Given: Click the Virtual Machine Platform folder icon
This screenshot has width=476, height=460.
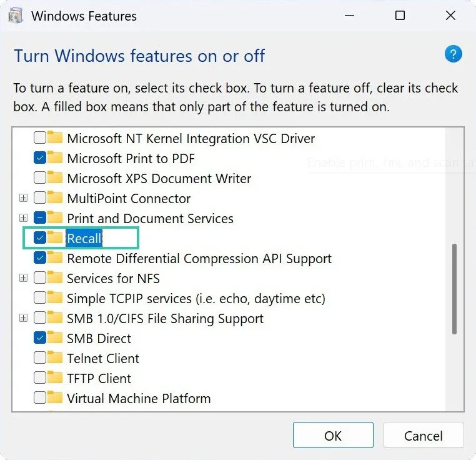Looking at the screenshot, I should coord(56,398).
